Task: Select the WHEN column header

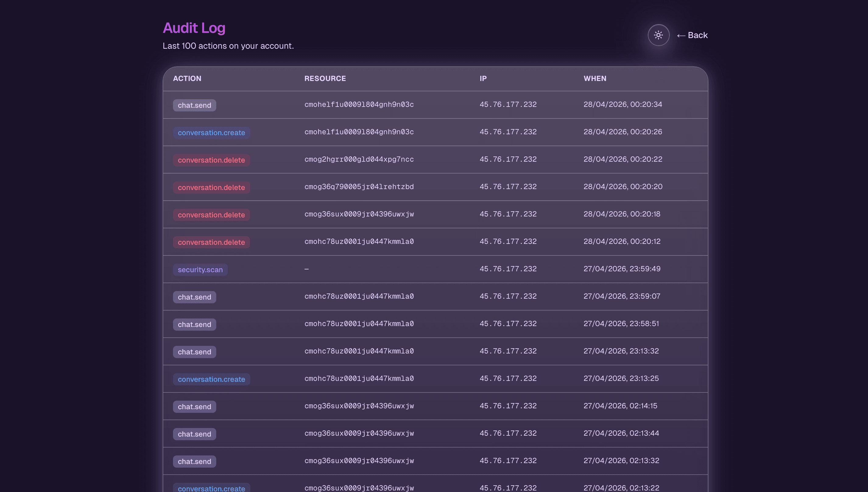Action: 595,78
